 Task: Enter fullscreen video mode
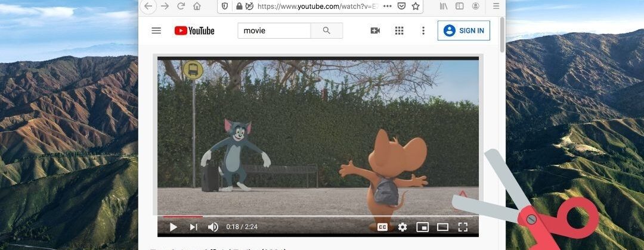pos(463,227)
